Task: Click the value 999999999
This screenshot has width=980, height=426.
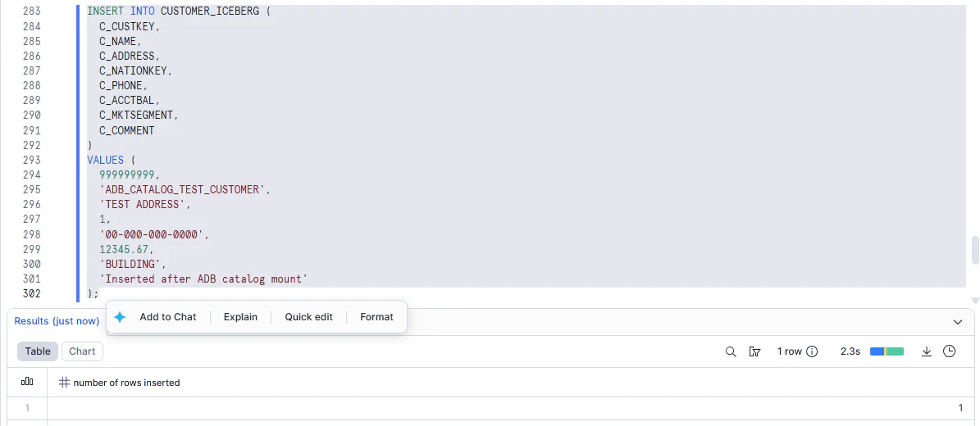Action: tap(127, 174)
